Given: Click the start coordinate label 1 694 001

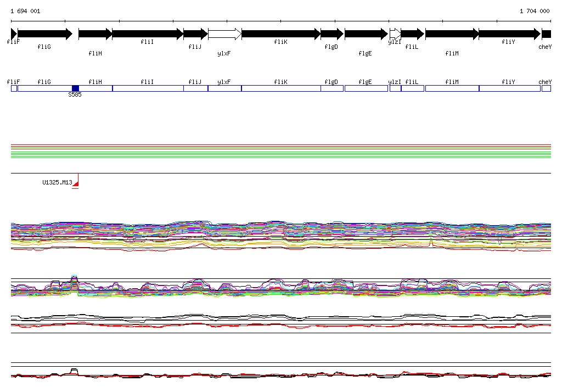Looking at the screenshot, I should pyautogui.click(x=25, y=11).
